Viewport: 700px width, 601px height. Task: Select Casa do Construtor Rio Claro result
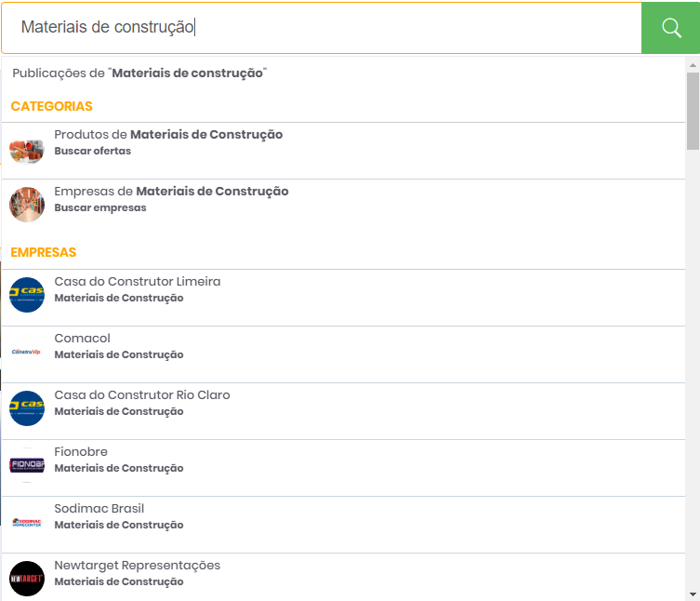pyautogui.click(x=343, y=411)
